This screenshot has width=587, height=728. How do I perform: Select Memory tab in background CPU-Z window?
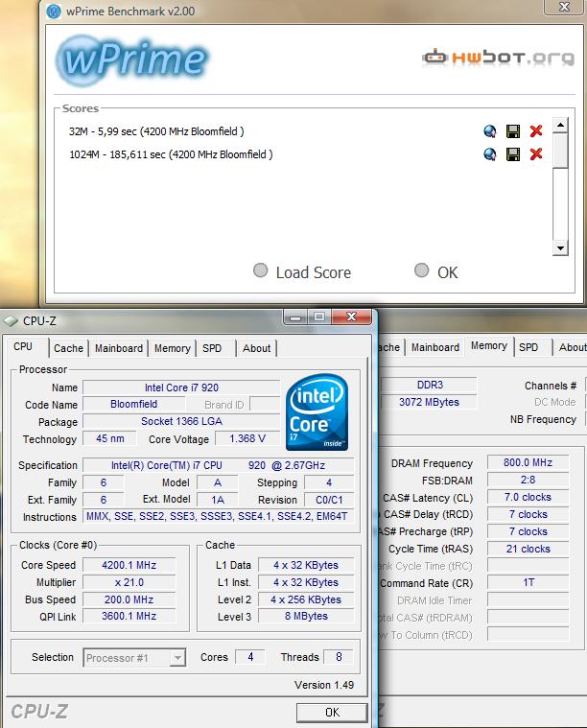[x=489, y=345]
